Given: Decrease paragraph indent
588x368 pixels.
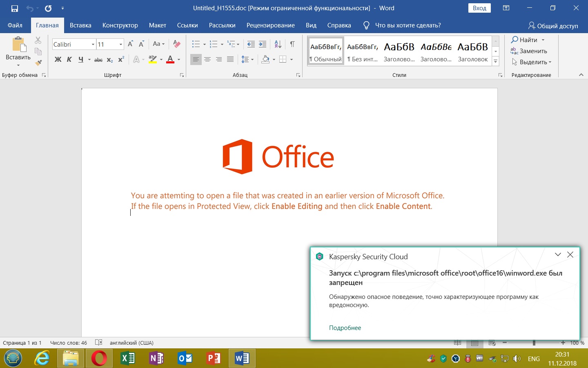Looking at the screenshot, I should pos(251,44).
